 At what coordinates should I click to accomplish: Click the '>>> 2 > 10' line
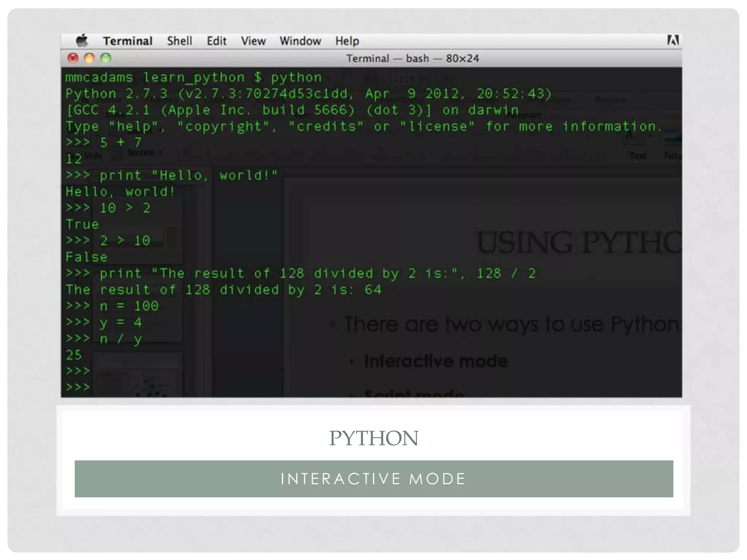click(108, 241)
